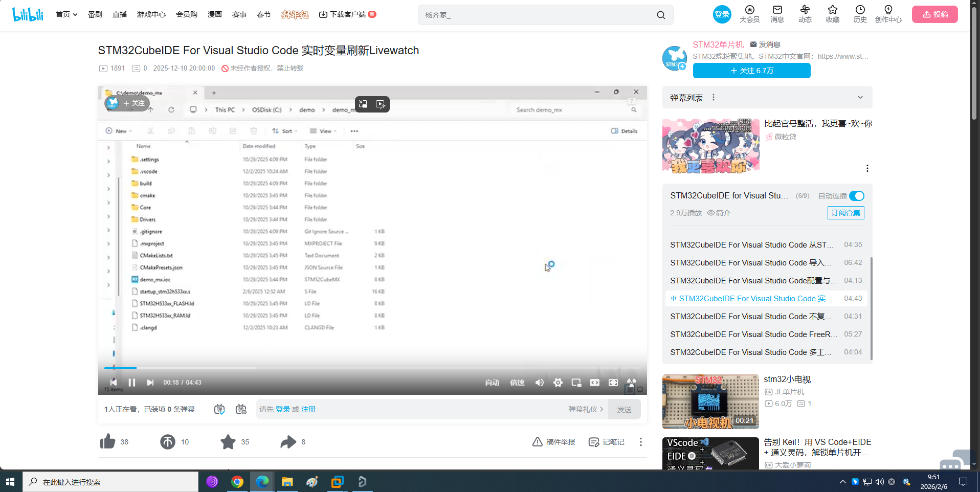Go to the previous video
The image size is (980, 492).
coord(114,383)
